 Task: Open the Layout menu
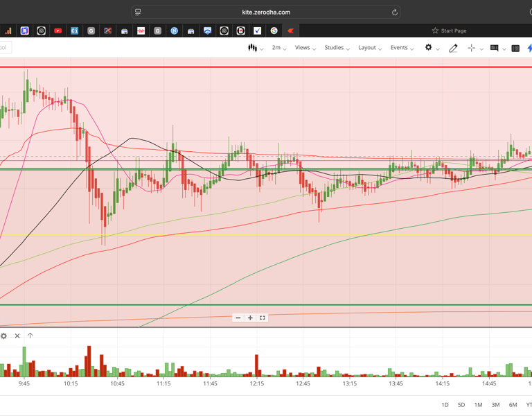click(370, 48)
